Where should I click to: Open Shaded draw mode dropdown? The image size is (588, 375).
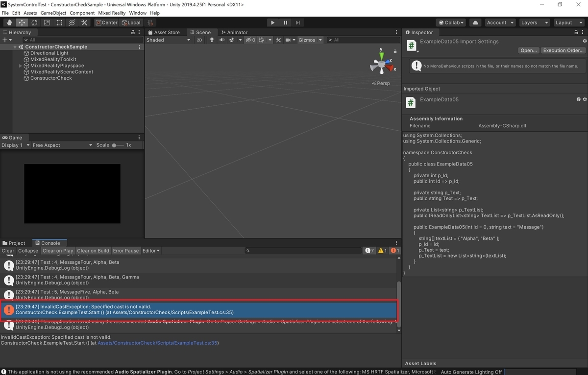169,40
